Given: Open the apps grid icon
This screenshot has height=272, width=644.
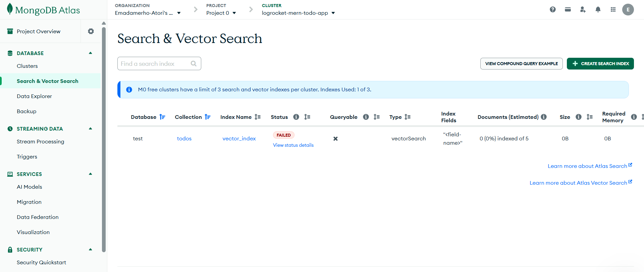Looking at the screenshot, I should coord(613,9).
